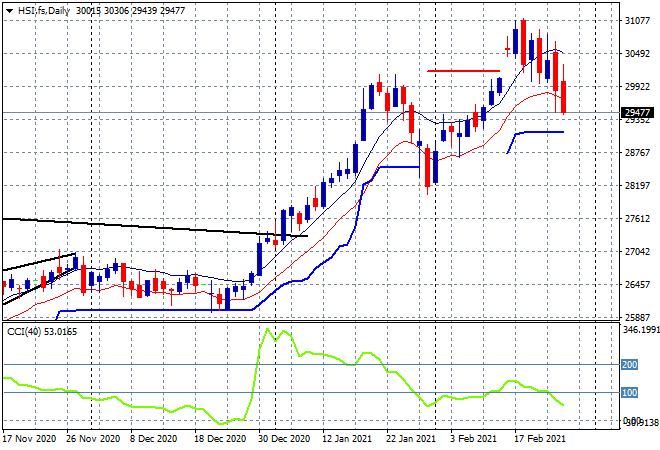The height and width of the screenshot is (450, 660).
Task: Click the CCI 100 level label
Action: 629,393
